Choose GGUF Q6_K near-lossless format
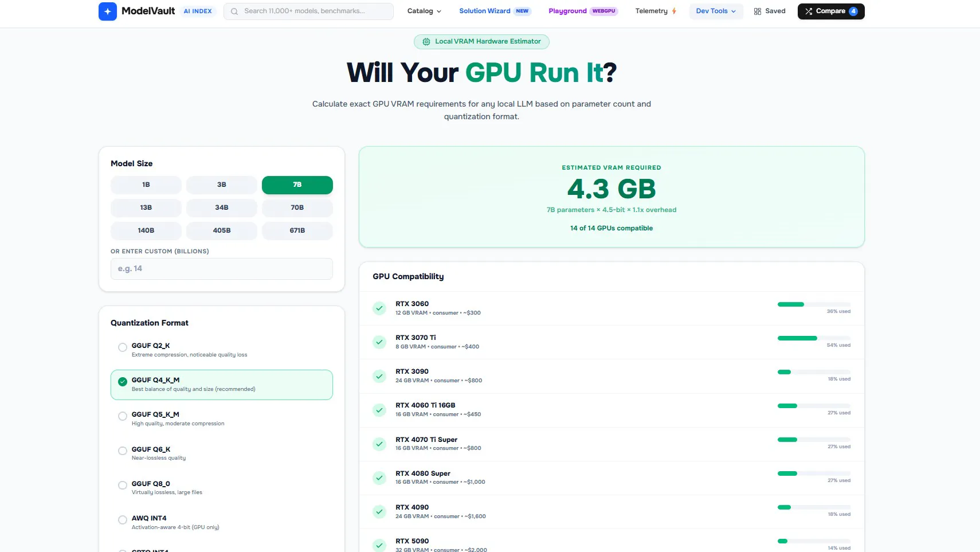The image size is (980, 552). coord(222,453)
